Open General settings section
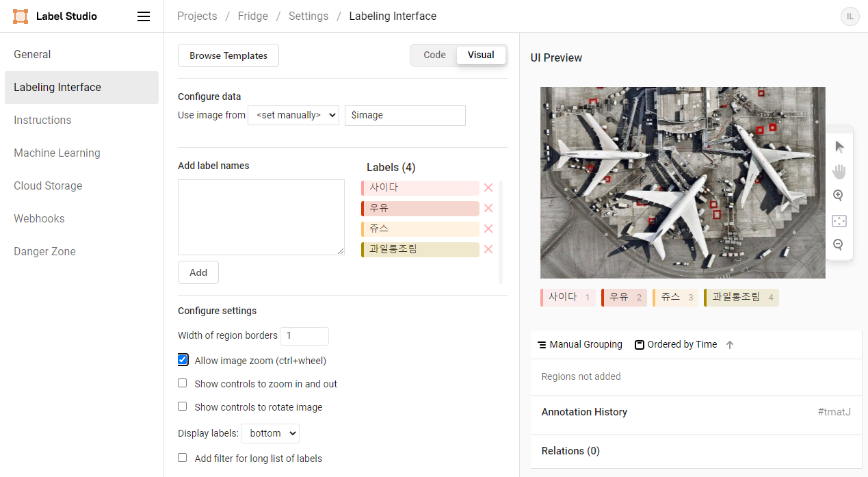The image size is (868, 477). (81, 55)
